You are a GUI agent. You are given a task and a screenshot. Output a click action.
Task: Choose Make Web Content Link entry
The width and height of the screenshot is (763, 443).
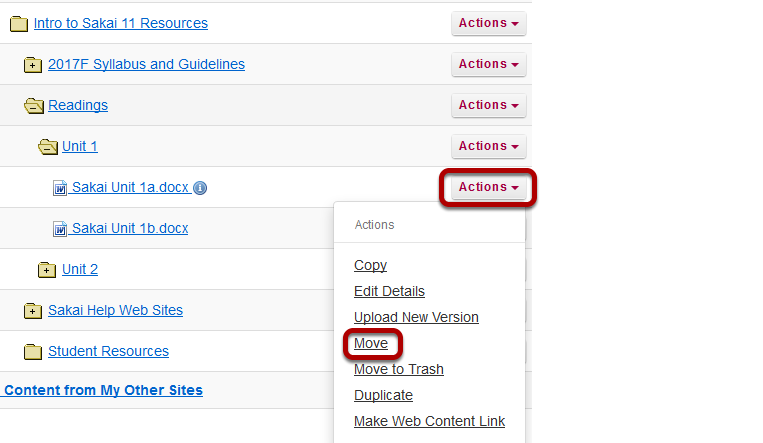429,421
